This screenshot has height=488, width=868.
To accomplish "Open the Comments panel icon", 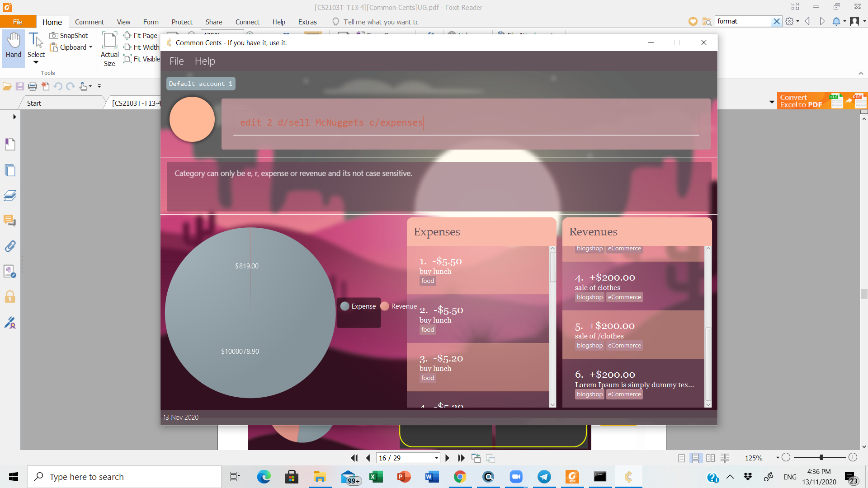I will (x=10, y=221).
